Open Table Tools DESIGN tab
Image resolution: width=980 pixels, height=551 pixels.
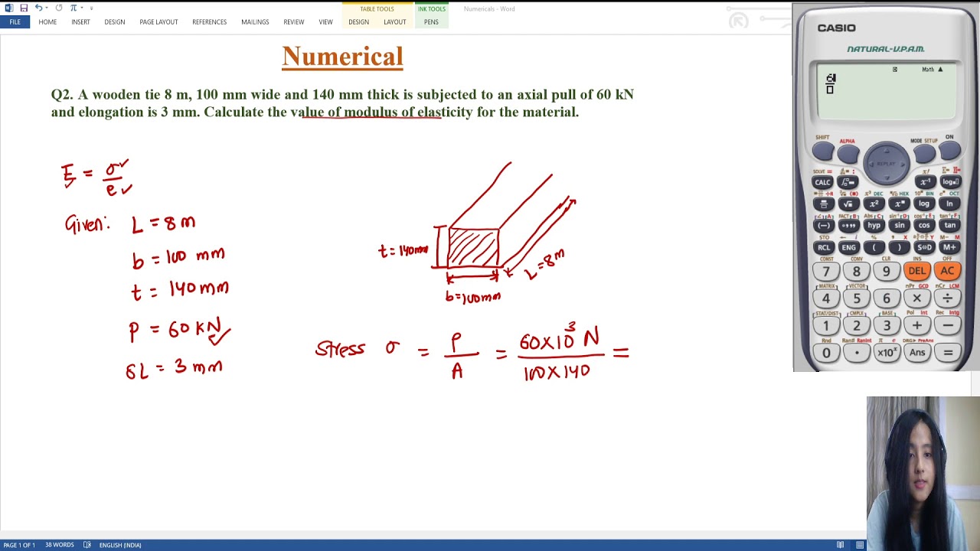[x=358, y=22]
